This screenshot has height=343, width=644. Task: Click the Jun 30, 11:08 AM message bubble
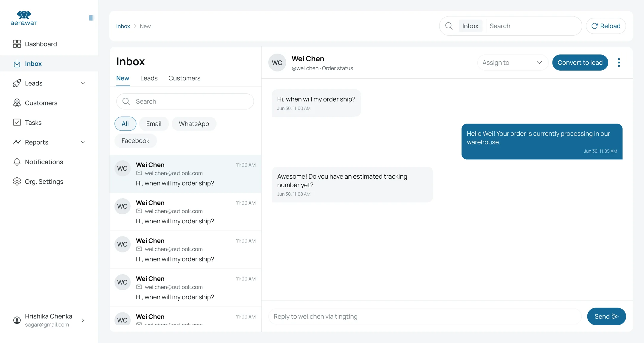352,185
